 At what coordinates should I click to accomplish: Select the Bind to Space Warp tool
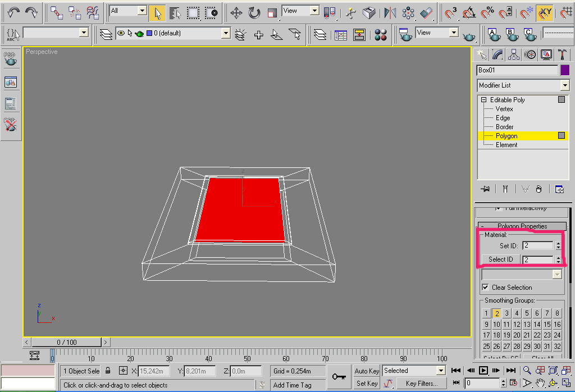(x=93, y=13)
